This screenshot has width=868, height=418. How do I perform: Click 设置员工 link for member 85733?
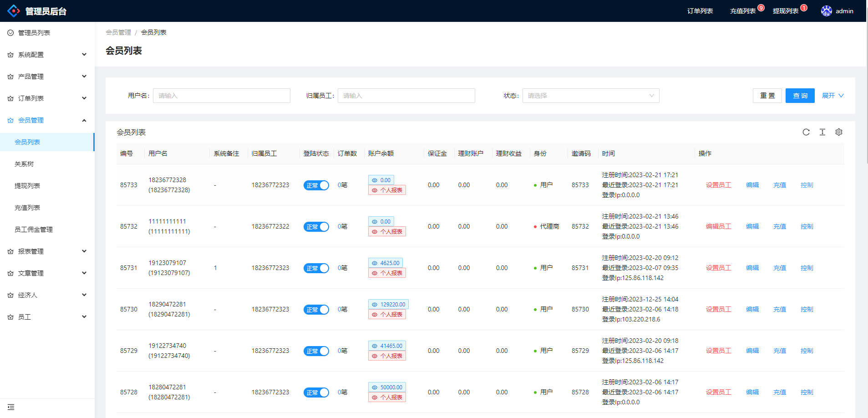pyautogui.click(x=718, y=185)
